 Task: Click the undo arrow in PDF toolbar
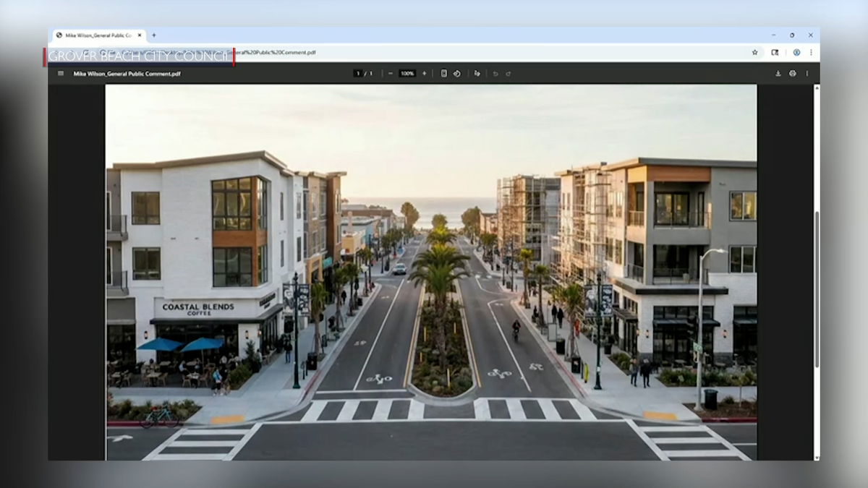click(495, 73)
